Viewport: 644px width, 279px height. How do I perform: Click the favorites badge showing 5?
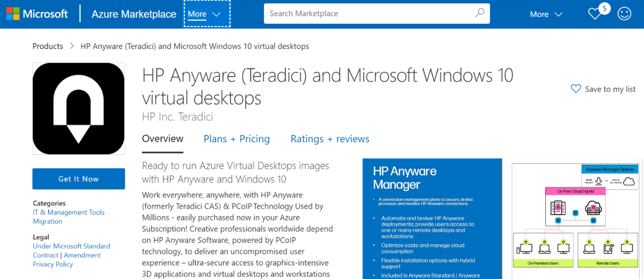[604, 8]
